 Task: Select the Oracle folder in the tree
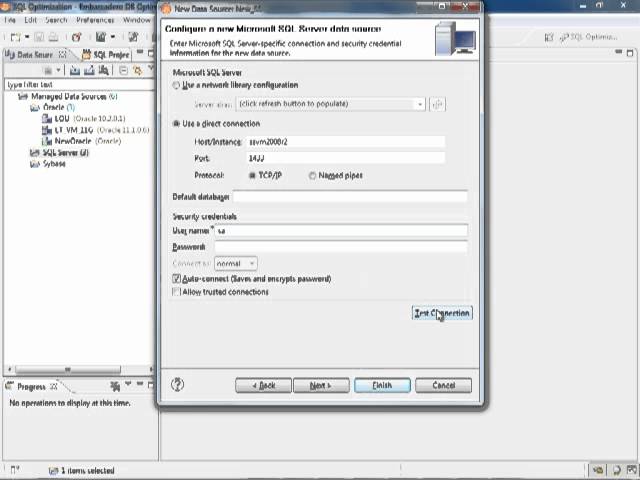coord(53,107)
